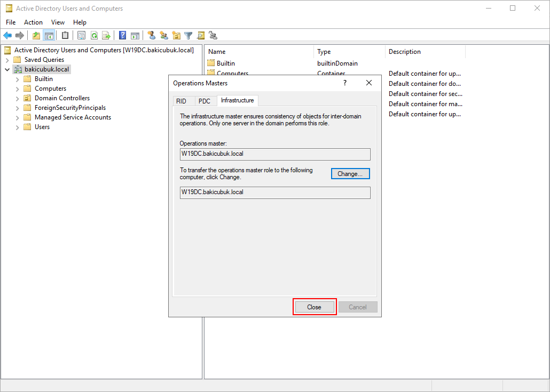Click the builtinDomain type cell
550x392 pixels.
(x=337, y=63)
